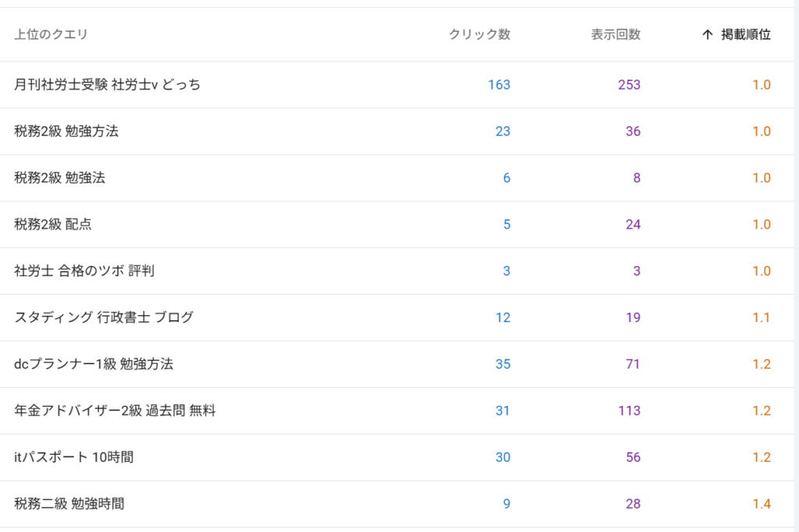The width and height of the screenshot is (799, 532).
Task: Select query 社労士 合格のツボ 評判
Action: point(84,271)
